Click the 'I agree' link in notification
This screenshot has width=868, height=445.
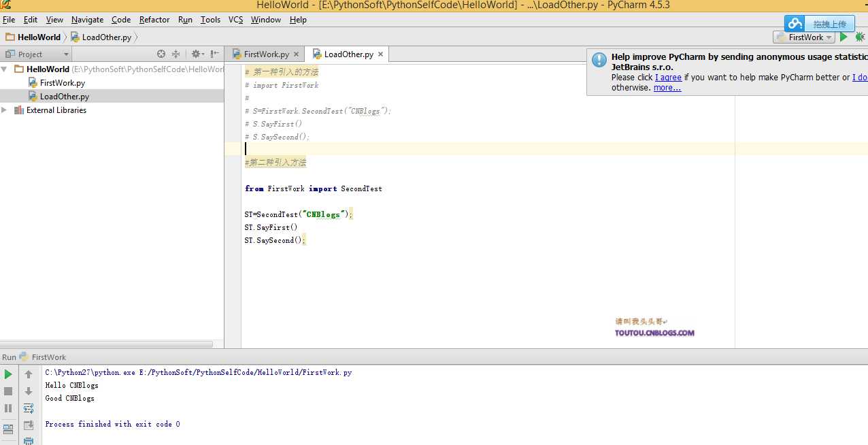[668, 78]
